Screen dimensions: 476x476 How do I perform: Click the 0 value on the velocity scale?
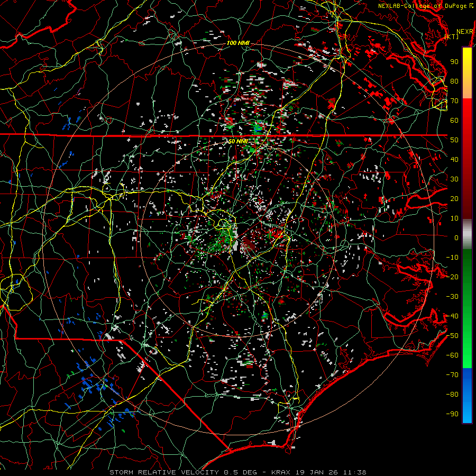(x=456, y=238)
